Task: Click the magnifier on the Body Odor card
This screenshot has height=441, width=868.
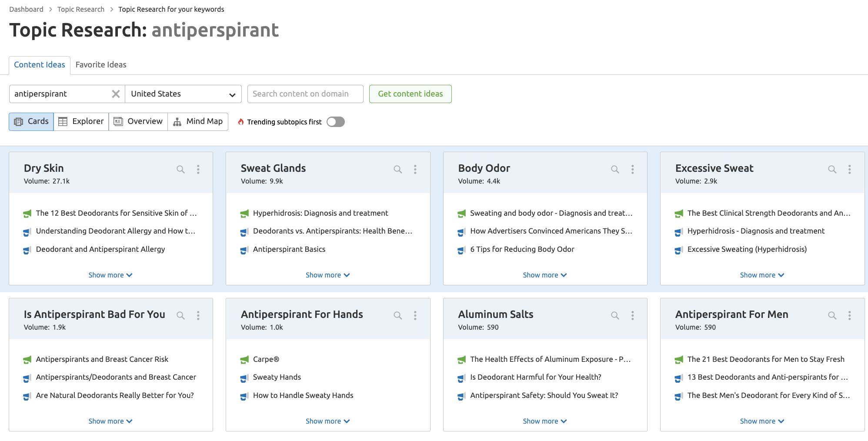Action: 615,169
